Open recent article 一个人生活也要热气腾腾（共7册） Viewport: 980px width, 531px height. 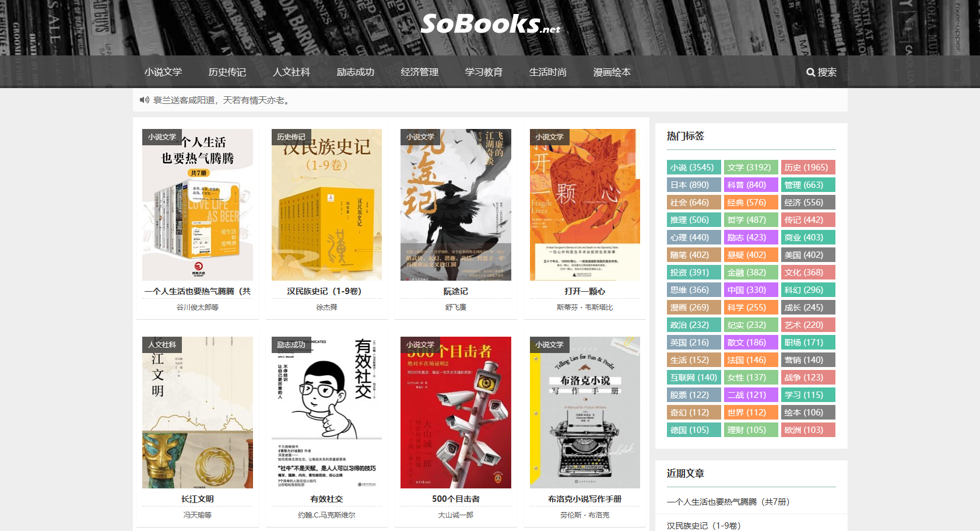pos(728,502)
